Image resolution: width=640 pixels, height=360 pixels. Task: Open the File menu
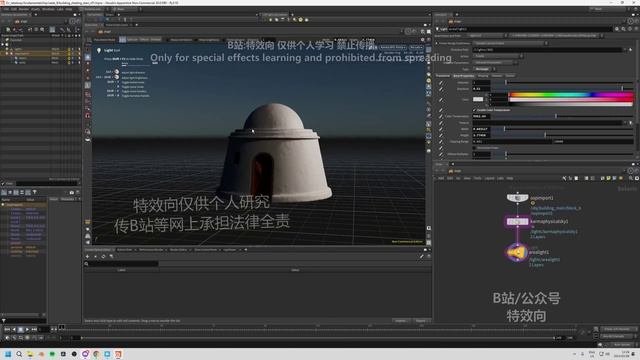(5, 9)
